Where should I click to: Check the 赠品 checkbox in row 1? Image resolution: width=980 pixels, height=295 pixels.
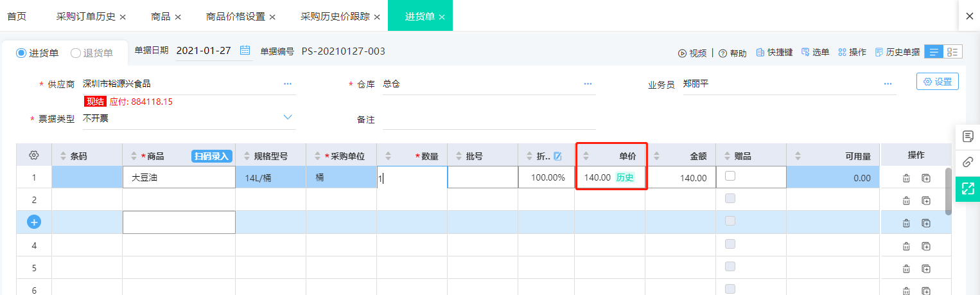[x=730, y=176]
